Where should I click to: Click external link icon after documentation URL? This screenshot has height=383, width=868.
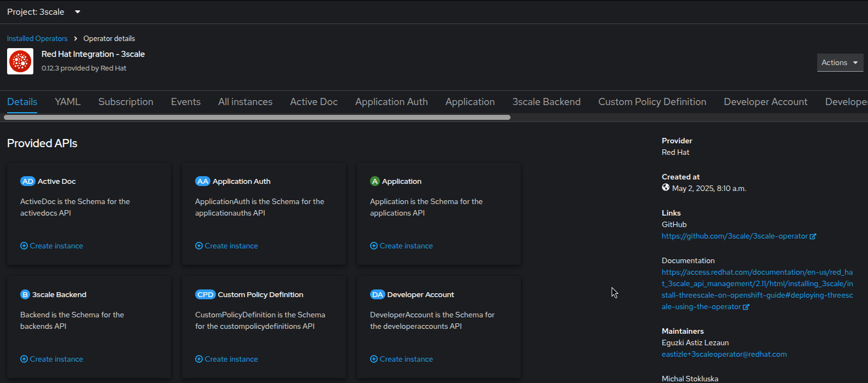(746, 307)
